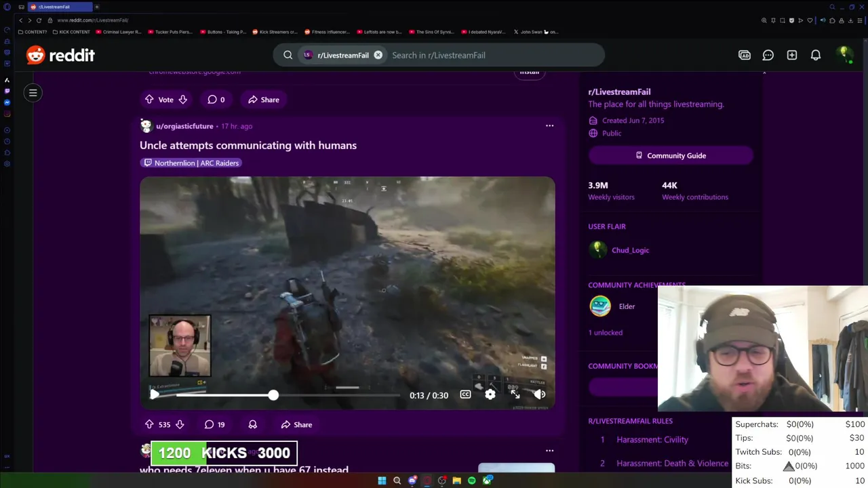Image resolution: width=868 pixels, height=488 pixels.
Task: Open the Reddit home logo
Action: pos(60,55)
